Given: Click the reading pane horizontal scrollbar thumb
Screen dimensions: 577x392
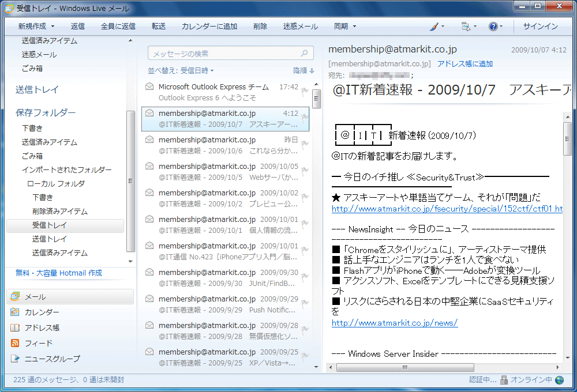Looking at the screenshot, I should [405, 367].
